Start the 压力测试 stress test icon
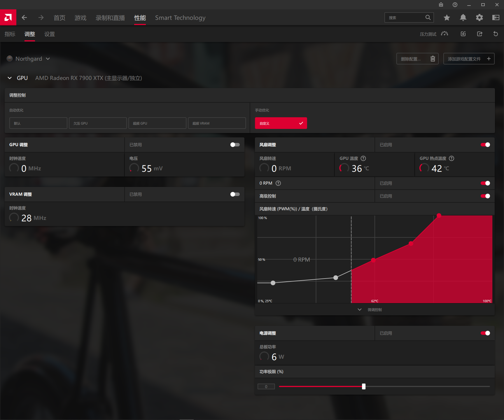The width and height of the screenshot is (504, 420). click(444, 34)
